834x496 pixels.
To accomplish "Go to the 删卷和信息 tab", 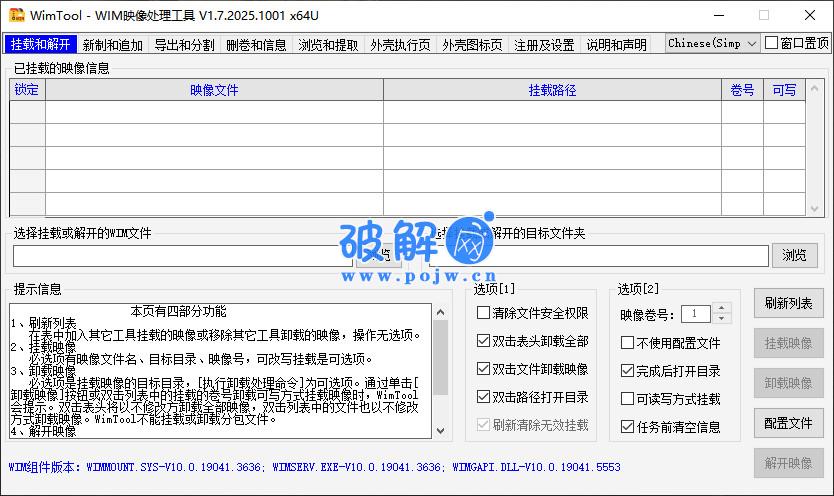I will pos(256,45).
